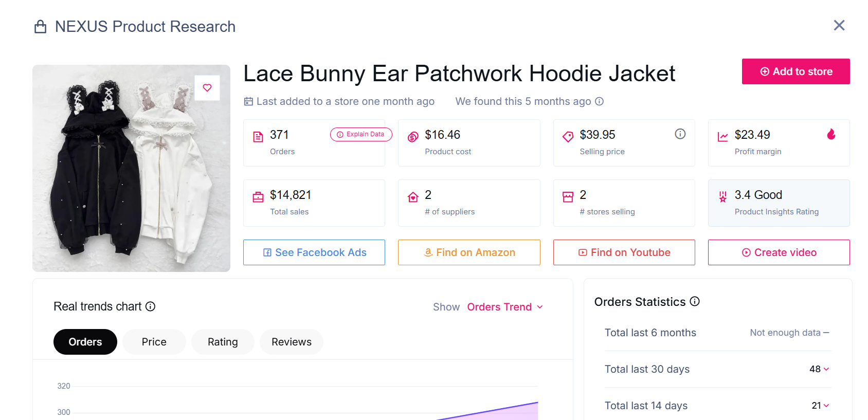Switch to the Price chart tab
Viewport: 868px width, 420px height.
click(x=154, y=342)
